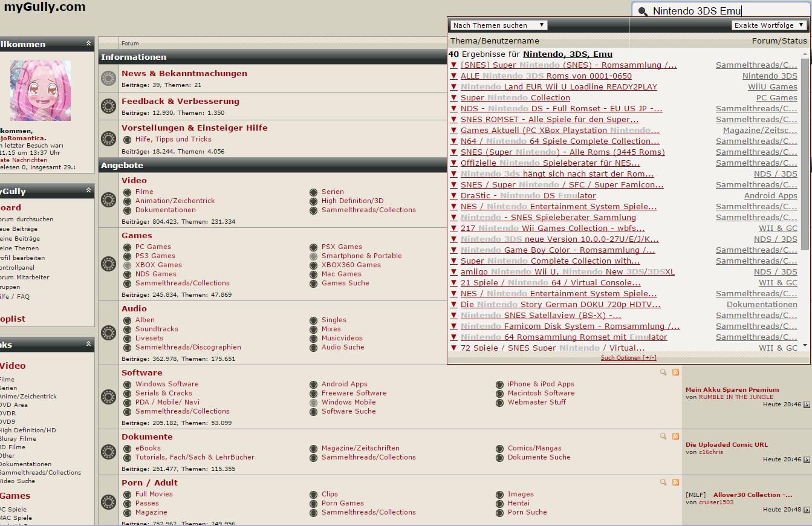Viewport: 812px width, 526px height.
Task: Collapse the Willkommen sidebar panel
Action: pos(89,44)
